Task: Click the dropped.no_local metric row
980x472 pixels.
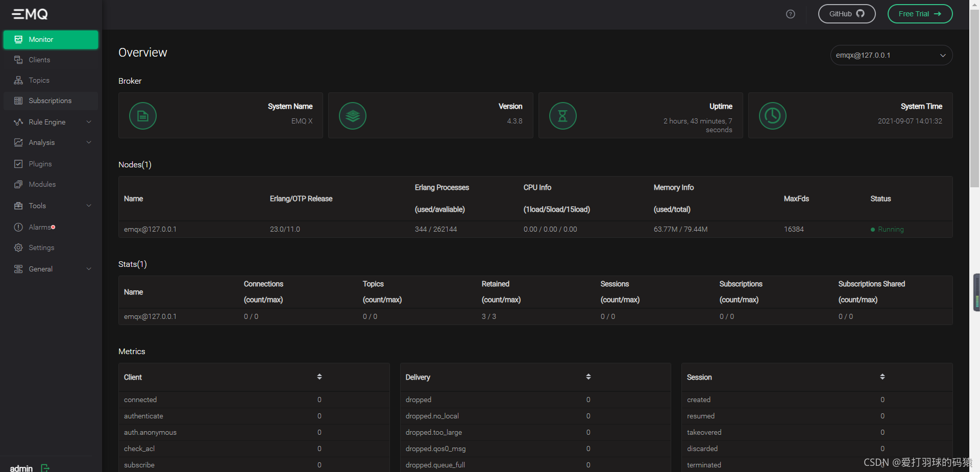Action: pos(535,416)
